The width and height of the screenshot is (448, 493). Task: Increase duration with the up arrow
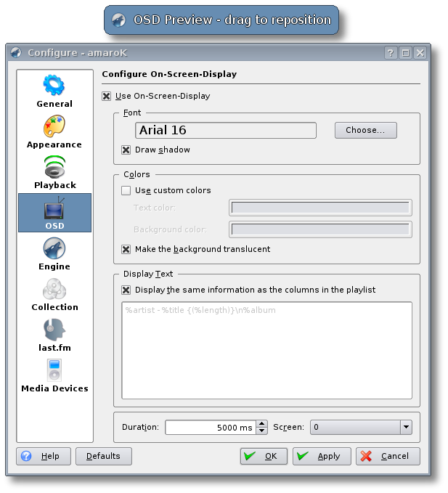262,424
